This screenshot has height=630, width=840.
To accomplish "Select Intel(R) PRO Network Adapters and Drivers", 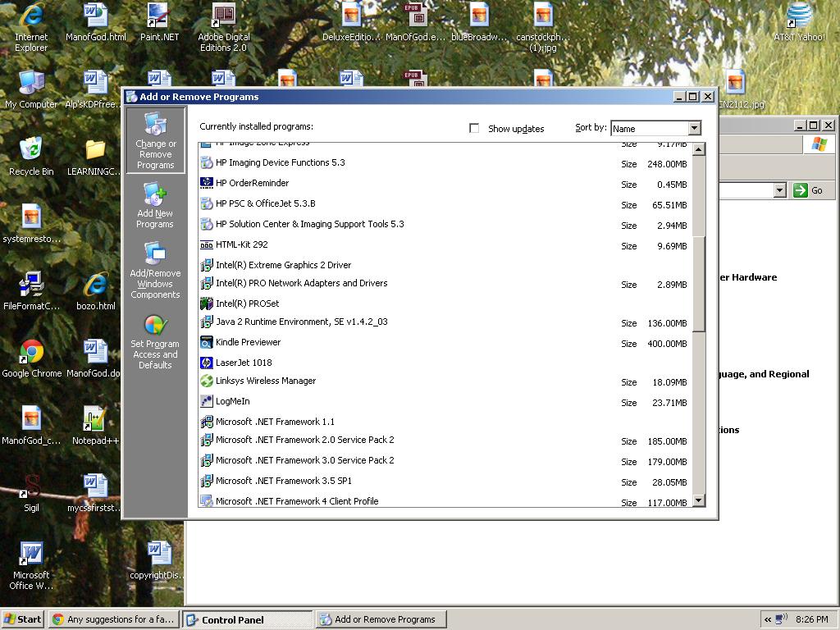I will 445,283.
